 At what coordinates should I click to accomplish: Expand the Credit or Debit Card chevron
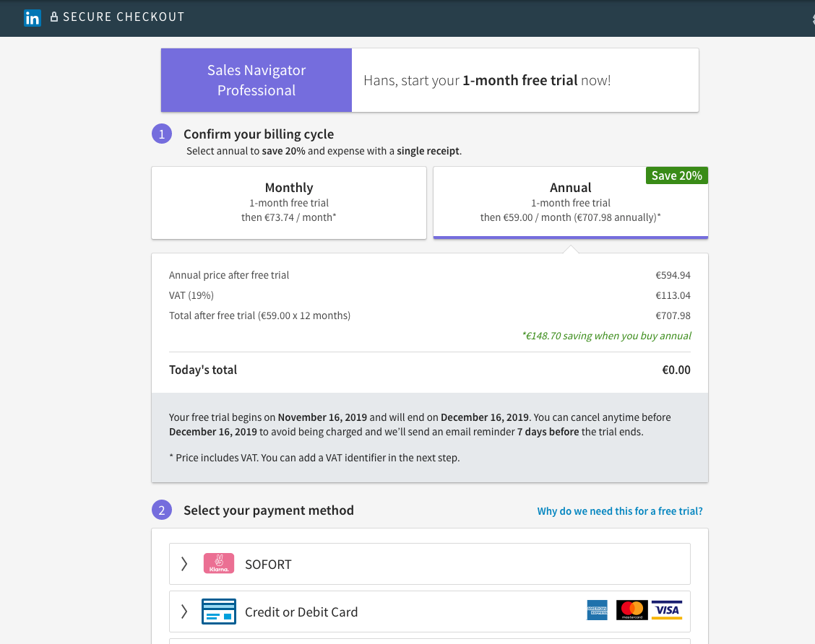click(184, 612)
